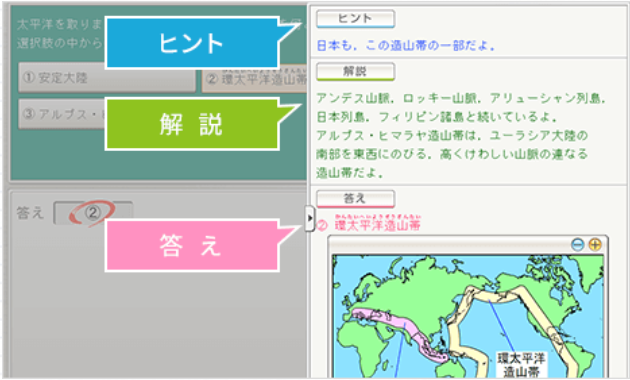Click the 環太平洋造山帯 label on map

tap(521, 364)
